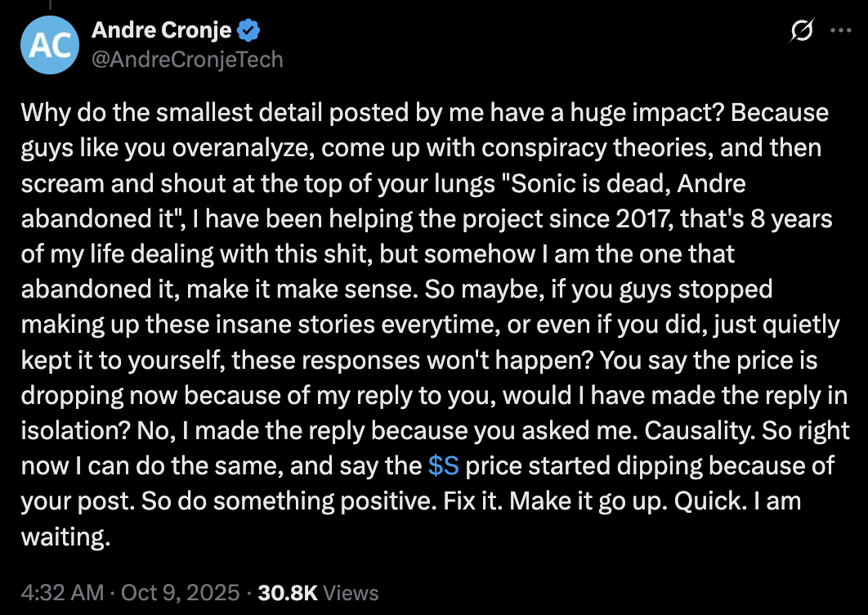Screen dimensions: 868x615
Task: Click the display name Andre Cronje
Action: 159,30
